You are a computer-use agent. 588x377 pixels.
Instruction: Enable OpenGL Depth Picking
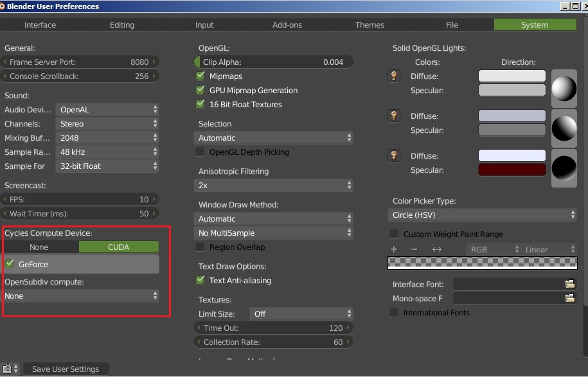(x=200, y=152)
